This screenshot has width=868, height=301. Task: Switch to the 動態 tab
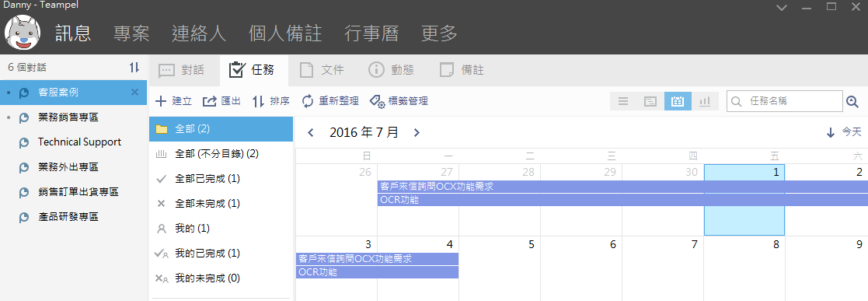click(391, 71)
